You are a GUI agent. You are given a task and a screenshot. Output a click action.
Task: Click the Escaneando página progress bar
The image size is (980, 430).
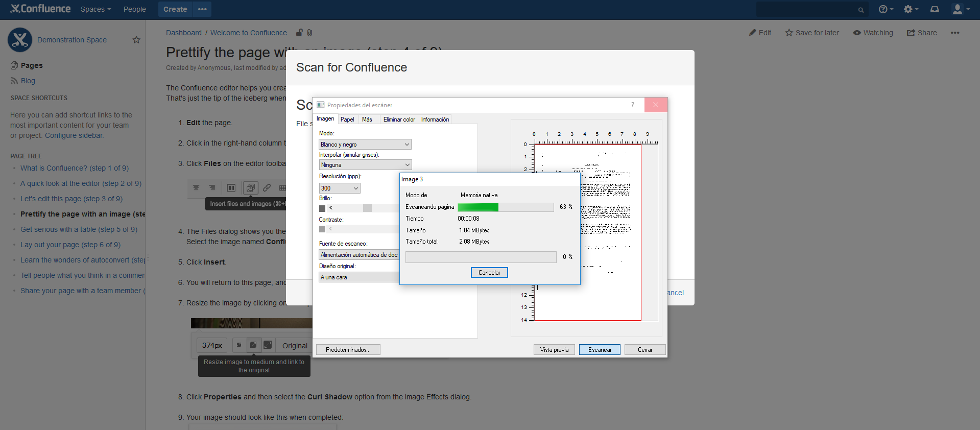[x=506, y=207]
